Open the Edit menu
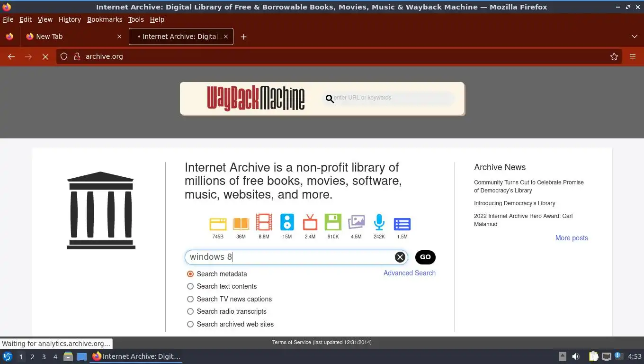644x364 pixels. pos(26,19)
